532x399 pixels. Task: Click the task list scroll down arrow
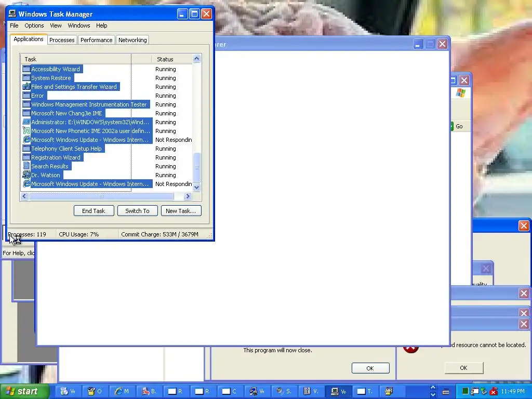197,187
